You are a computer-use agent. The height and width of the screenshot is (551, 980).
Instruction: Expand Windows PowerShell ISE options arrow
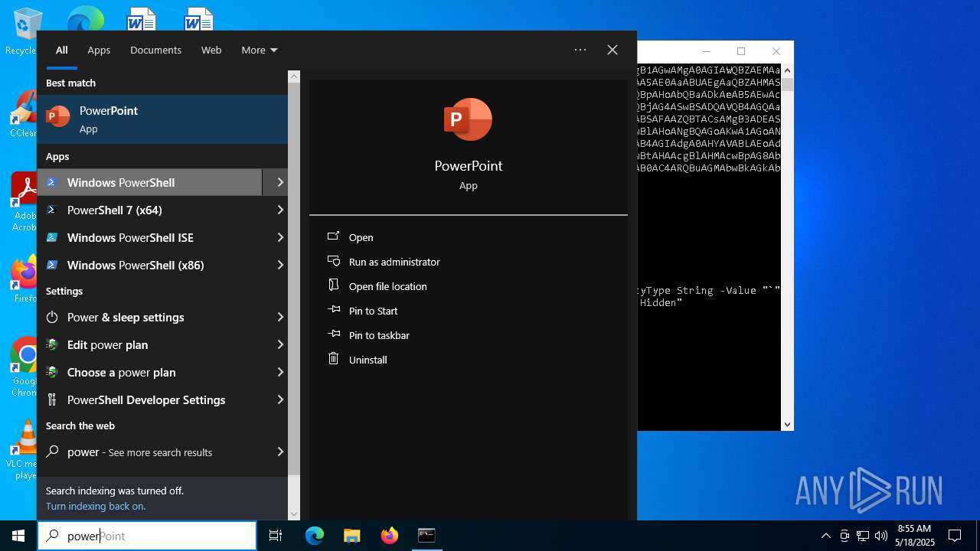click(x=279, y=237)
